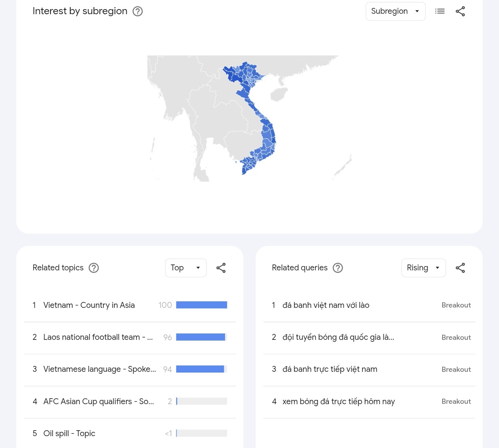The width and height of the screenshot is (499, 448).
Task: Open topic Vietnam - Country in Asia
Action: pos(89,305)
